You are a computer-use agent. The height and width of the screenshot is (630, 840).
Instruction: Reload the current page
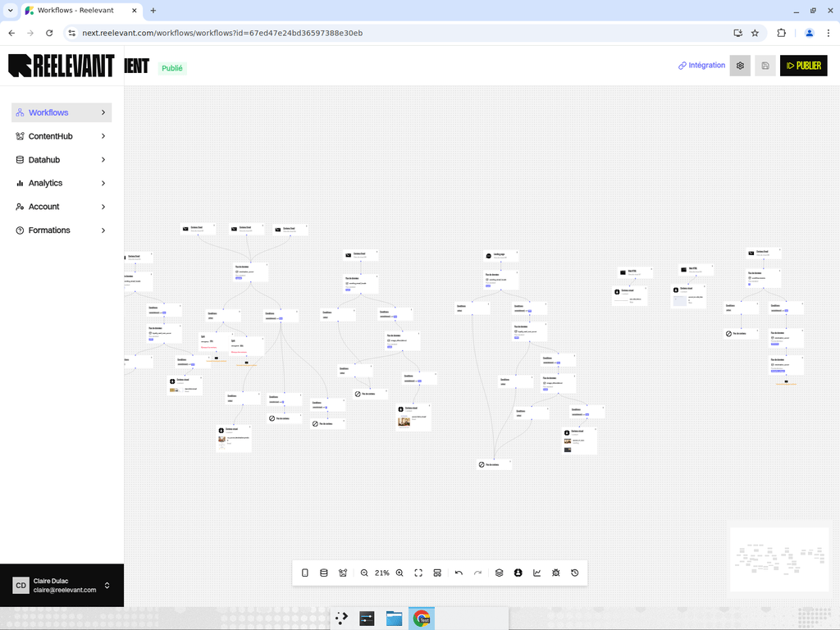click(x=49, y=33)
